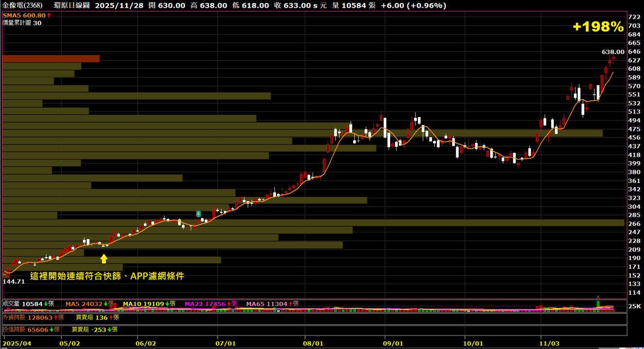Click the 418 price axis label
Screen dimensions: 644x349
(x=634, y=155)
